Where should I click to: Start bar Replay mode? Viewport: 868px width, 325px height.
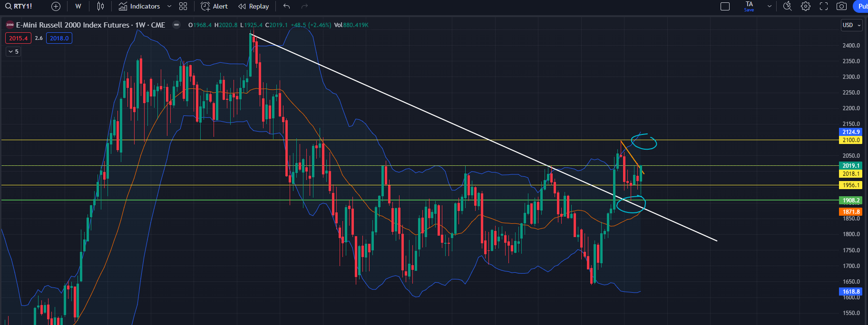254,6
